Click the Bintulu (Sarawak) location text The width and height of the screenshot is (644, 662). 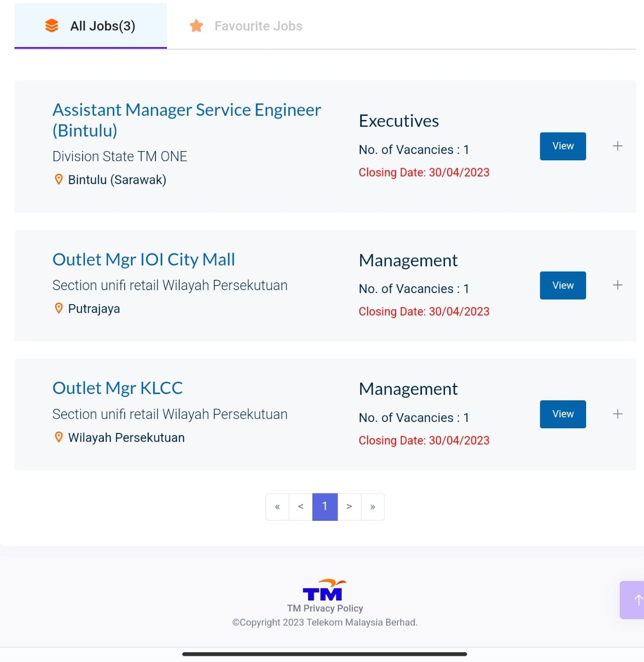[x=117, y=180]
